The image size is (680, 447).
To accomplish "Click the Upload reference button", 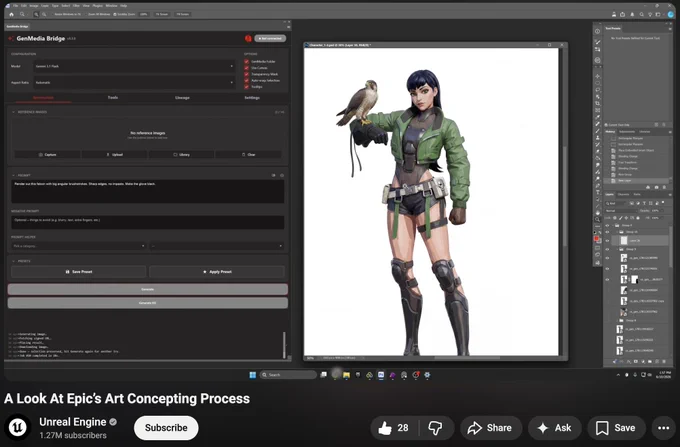I will (114, 154).
